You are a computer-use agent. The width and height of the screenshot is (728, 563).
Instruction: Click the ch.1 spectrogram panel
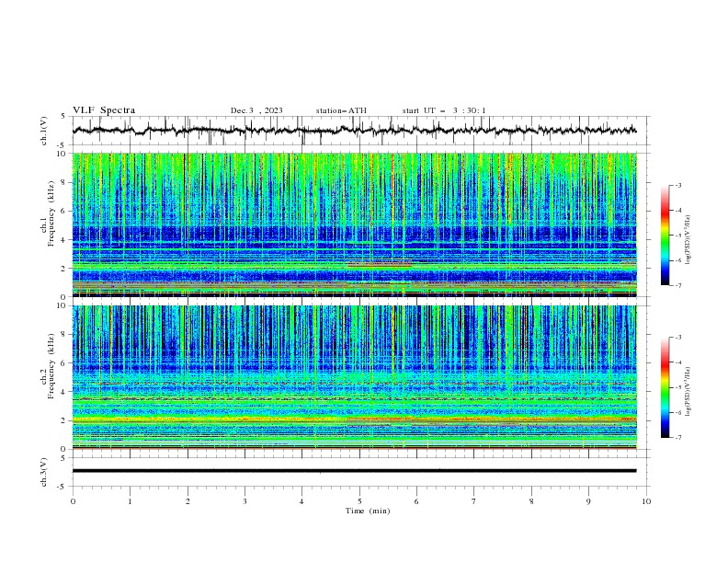click(x=354, y=224)
